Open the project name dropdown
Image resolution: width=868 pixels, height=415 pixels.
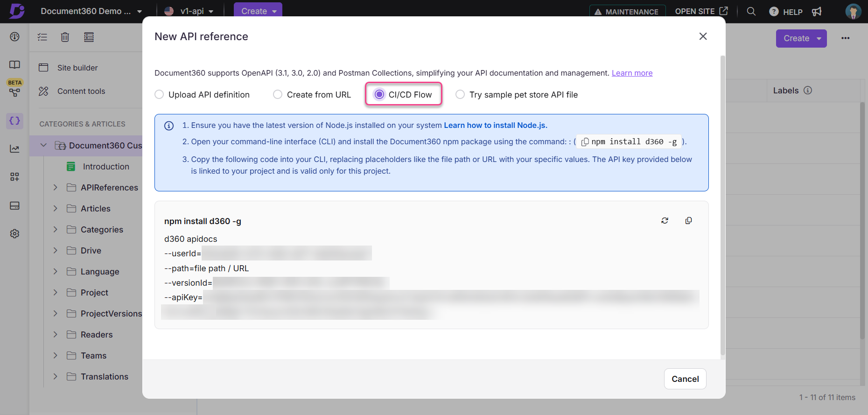(x=91, y=11)
